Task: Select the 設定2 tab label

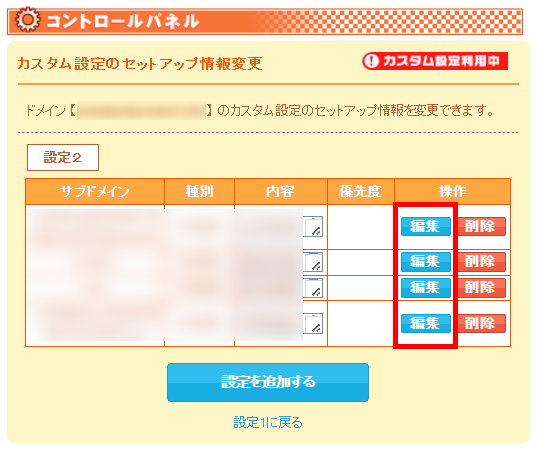Action: pyautogui.click(x=63, y=157)
